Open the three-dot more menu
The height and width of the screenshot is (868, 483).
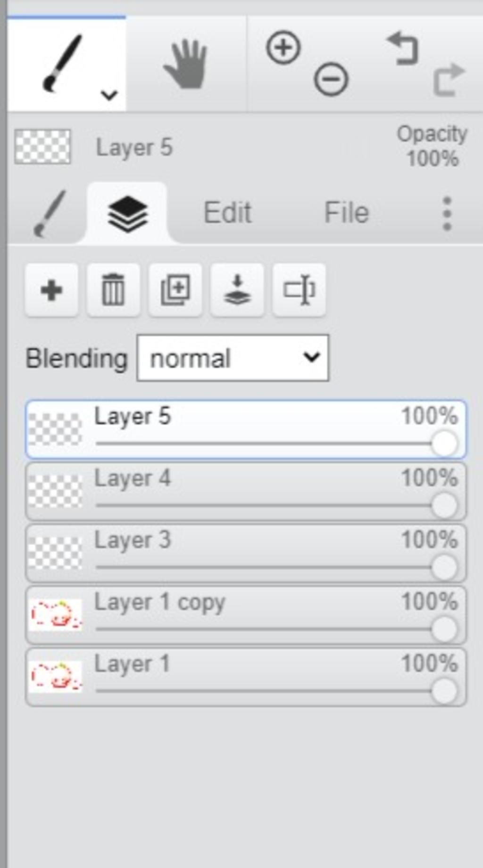pos(447,213)
